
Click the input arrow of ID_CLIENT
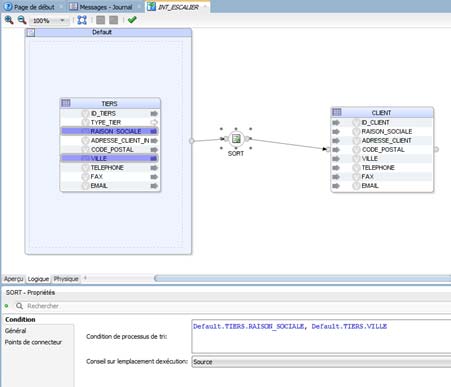point(336,123)
